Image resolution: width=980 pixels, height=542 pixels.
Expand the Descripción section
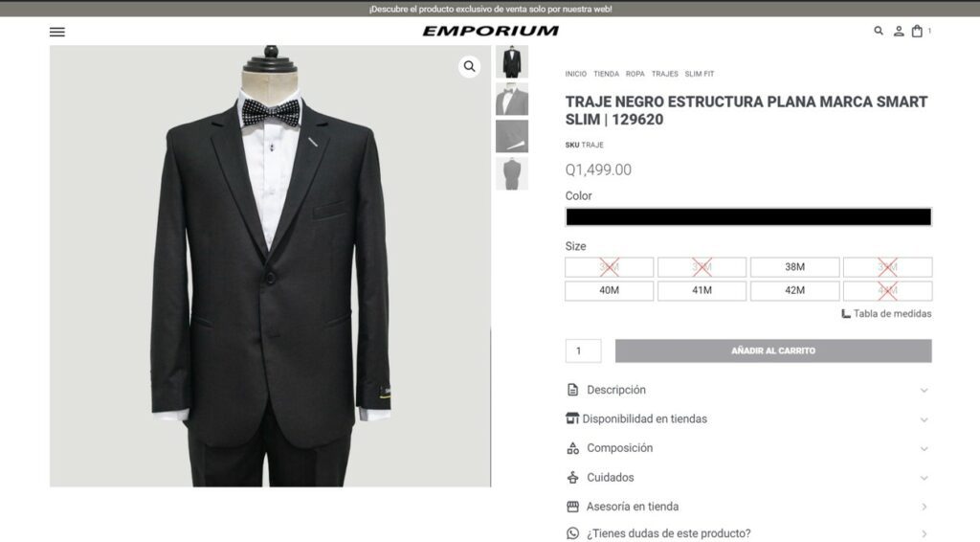748,390
